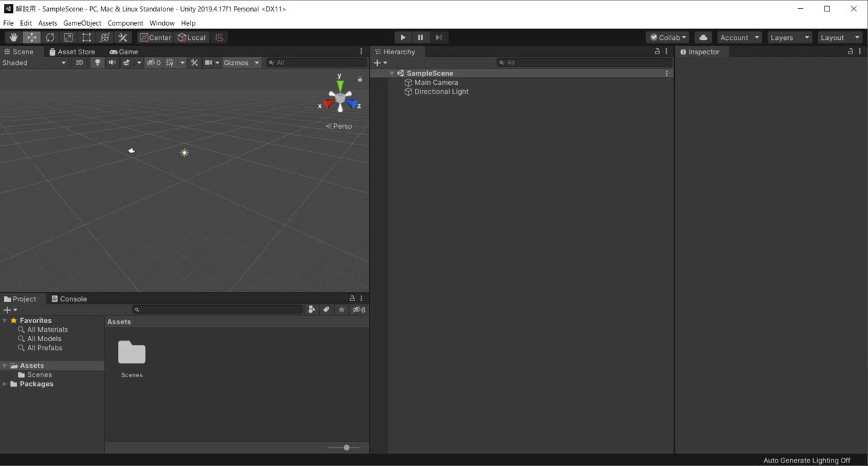
Task: Open grid settings dropdown arrow
Action: (182, 62)
